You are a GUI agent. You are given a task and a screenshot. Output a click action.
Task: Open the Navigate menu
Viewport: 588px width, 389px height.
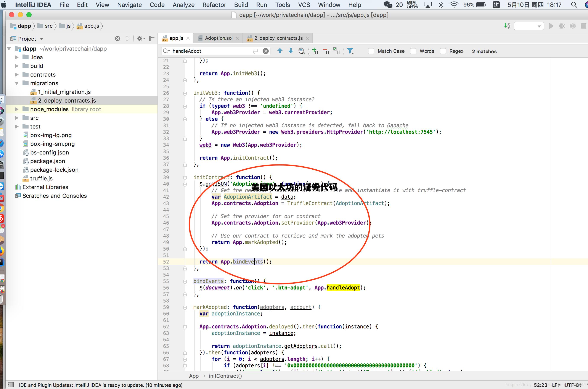click(129, 5)
